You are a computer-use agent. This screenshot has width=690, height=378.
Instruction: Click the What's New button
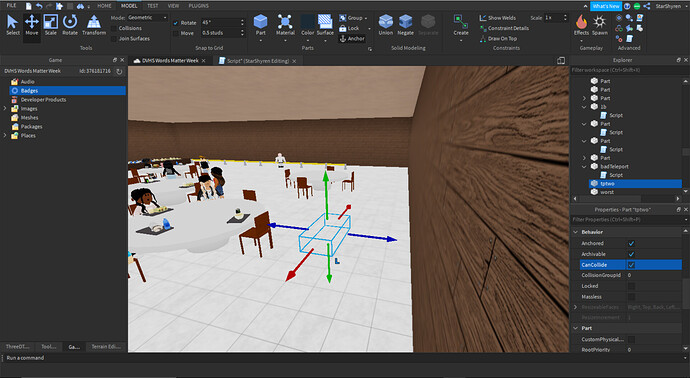pyautogui.click(x=606, y=6)
